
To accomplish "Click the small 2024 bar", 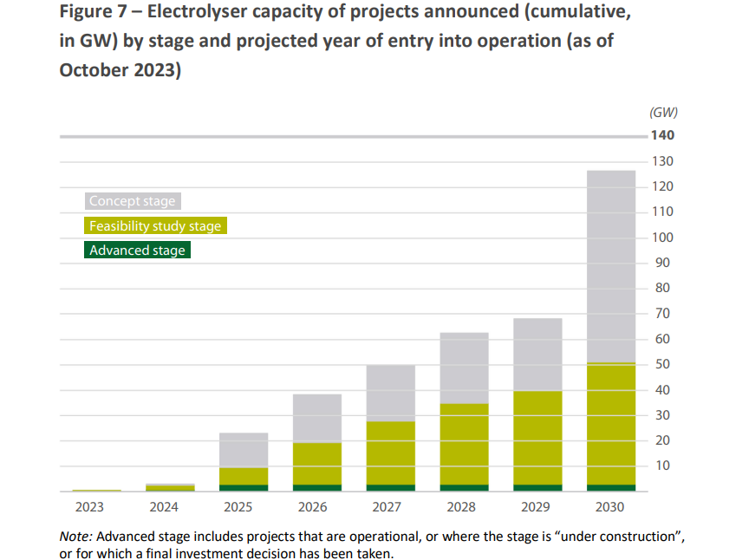I will pyautogui.click(x=170, y=487).
